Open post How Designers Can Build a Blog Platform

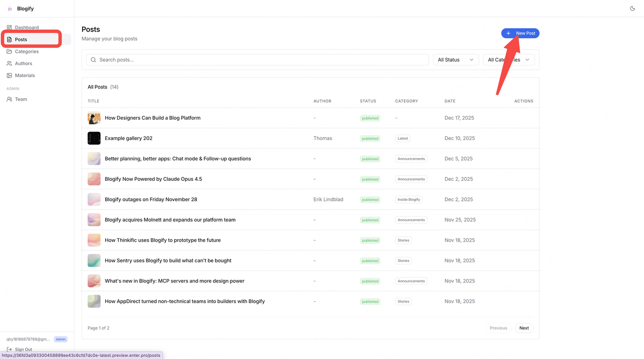click(x=152, y=118)
